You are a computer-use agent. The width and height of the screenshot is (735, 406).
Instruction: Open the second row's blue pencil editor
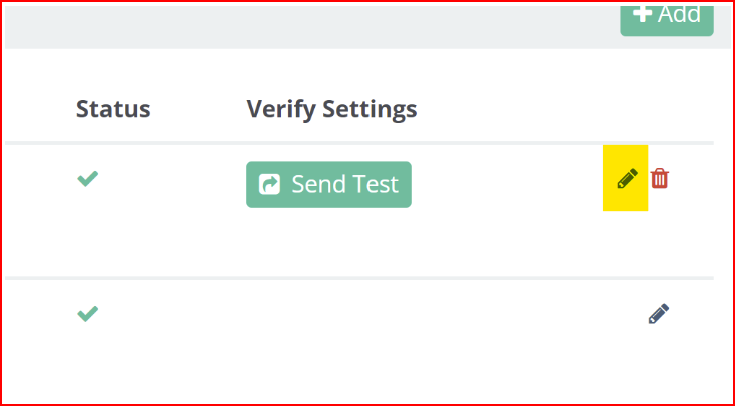click(x=659, y=314)
